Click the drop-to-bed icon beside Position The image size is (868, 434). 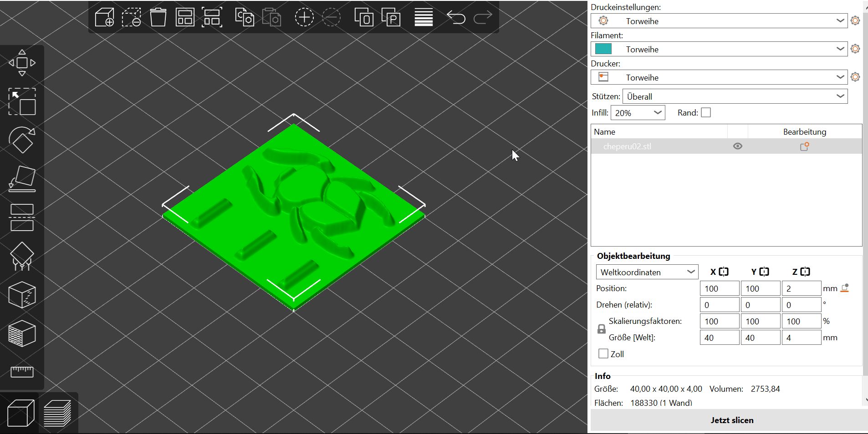pos(845,288)
